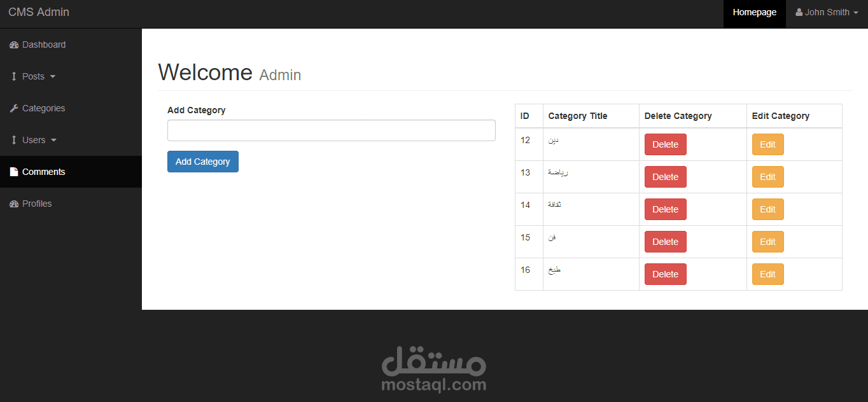This screenshot has width=868, height=402.
Task: Click the blue Add Category button
Action: [x=203, y=162]
